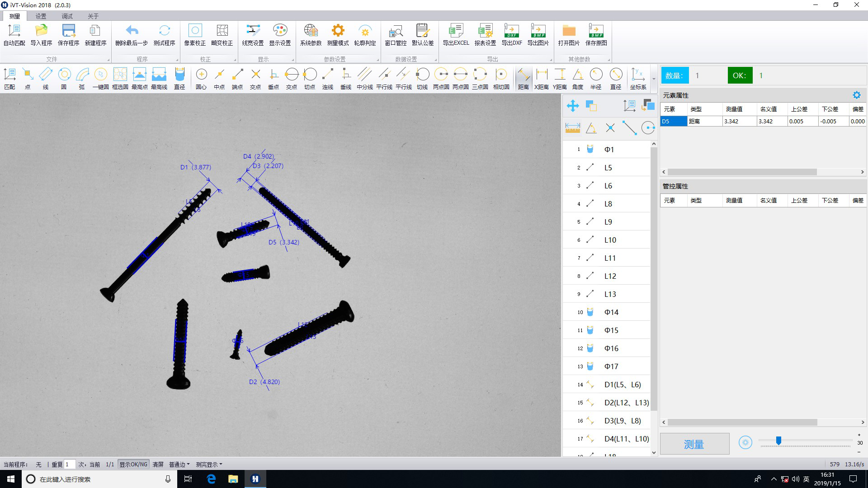The width and height of the screenshot is (868, 488).
Task: Open the 调试 debug tab
Action: point(67,16)
